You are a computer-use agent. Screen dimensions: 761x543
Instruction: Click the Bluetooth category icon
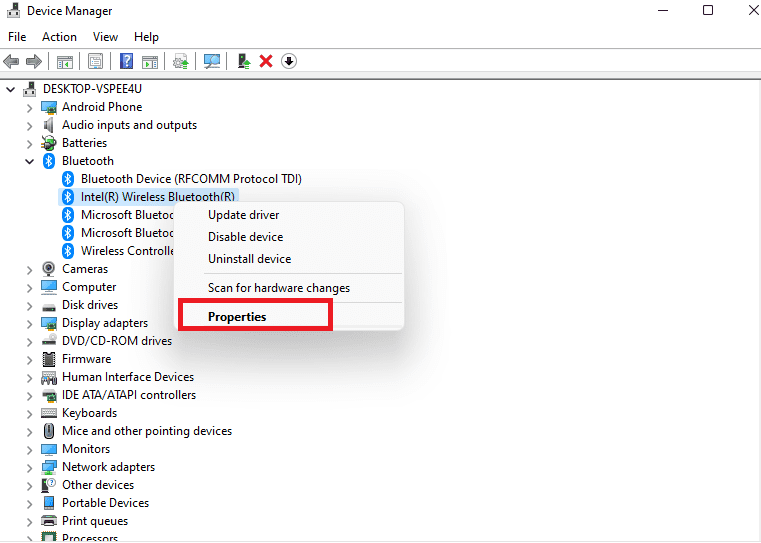tap(49, 161)
